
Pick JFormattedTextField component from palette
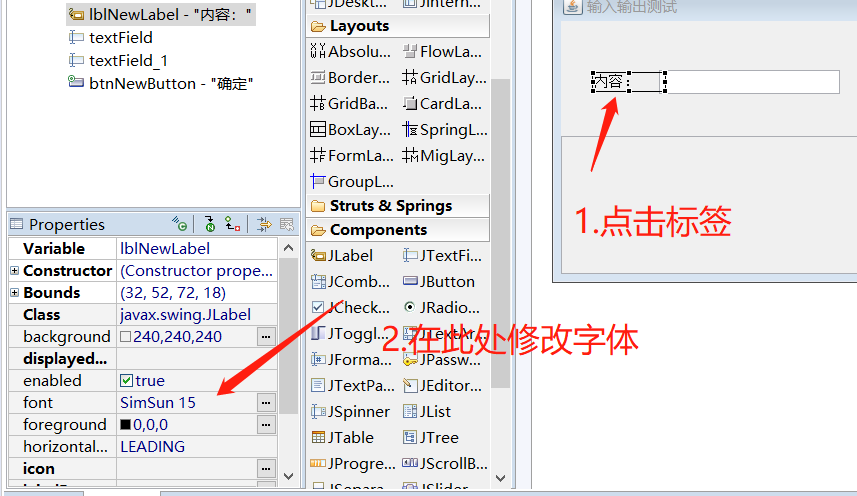tap(351, 359)
